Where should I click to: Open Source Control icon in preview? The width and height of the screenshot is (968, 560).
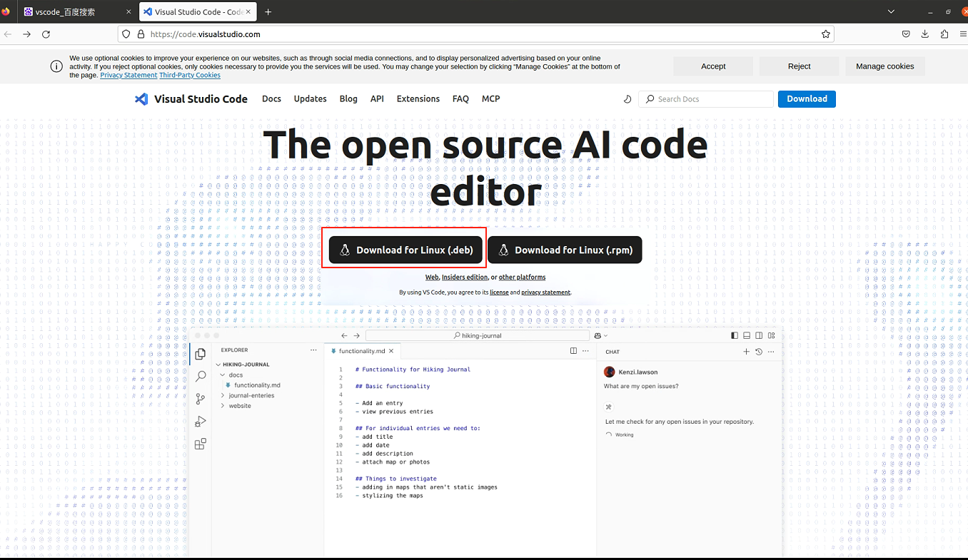tap(201, 399)
